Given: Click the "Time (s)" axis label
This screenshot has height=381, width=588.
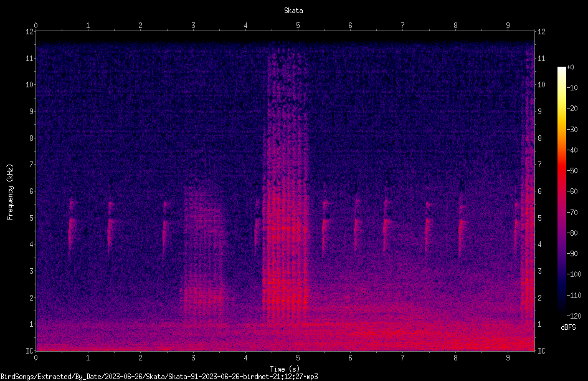Looking at the screenshot, I should click(285, 369).
